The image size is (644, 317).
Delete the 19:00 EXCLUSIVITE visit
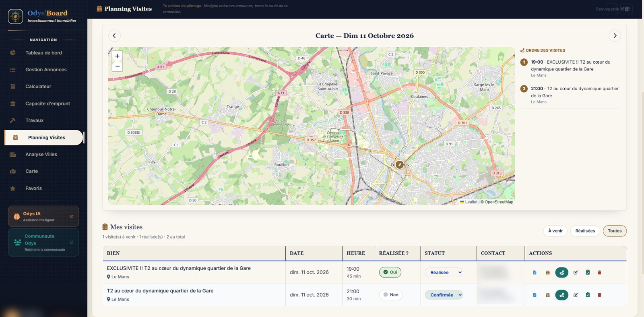tap(599, 273)
